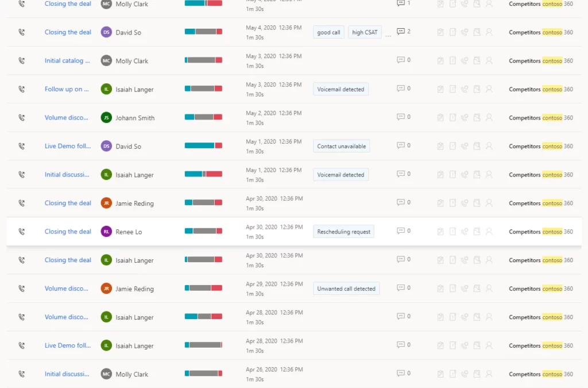Click Voicemail detected tag in Follow up on row
This screenshot has width=588, height=388.
[341, 89]
